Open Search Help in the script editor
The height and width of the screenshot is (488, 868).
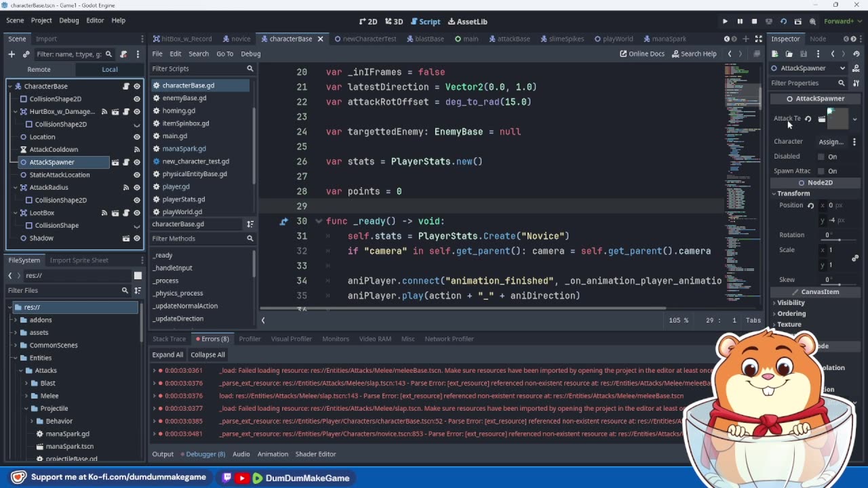694,54
